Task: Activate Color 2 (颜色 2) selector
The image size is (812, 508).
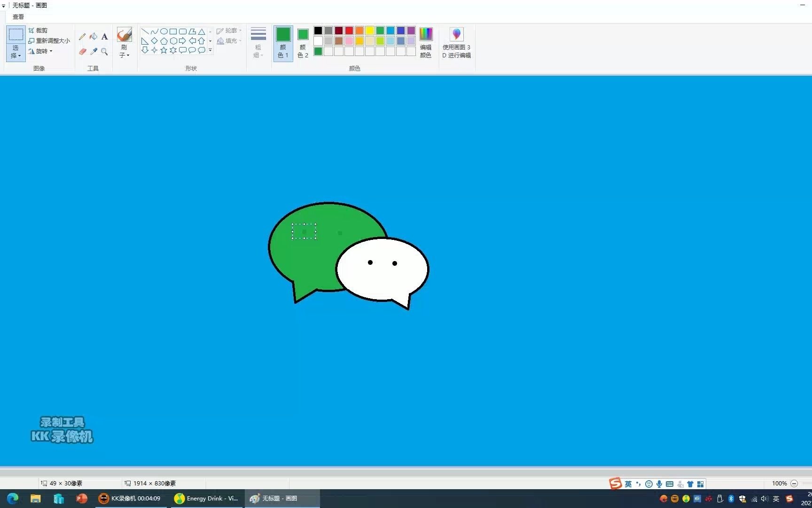Action: [x=303, y=43]
